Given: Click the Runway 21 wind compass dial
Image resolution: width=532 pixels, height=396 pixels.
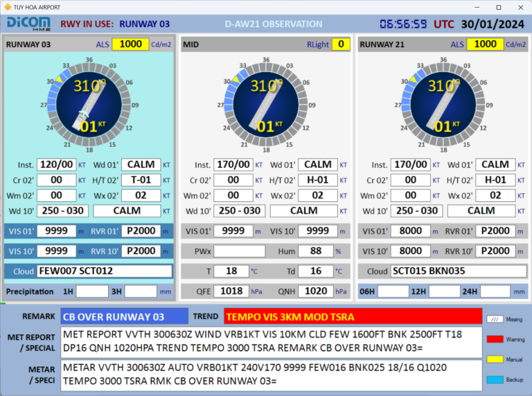Looking at the screenshot, I should [443, 103].
